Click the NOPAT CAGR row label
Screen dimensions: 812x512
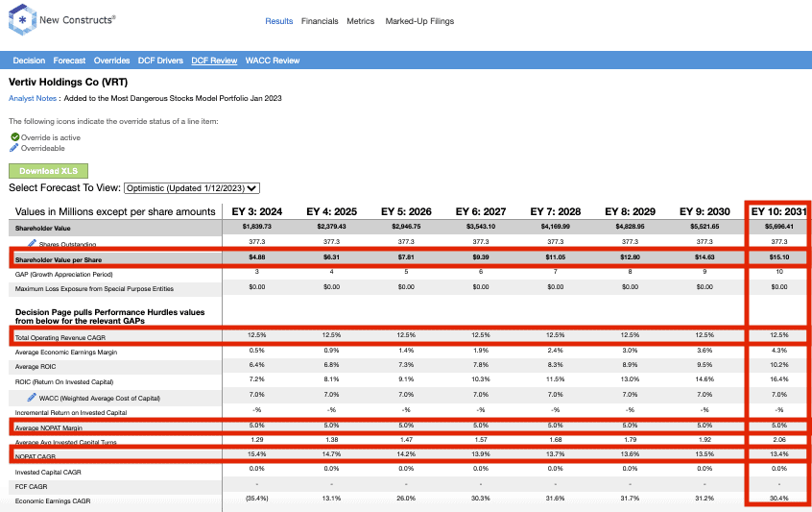coord(36,456)
